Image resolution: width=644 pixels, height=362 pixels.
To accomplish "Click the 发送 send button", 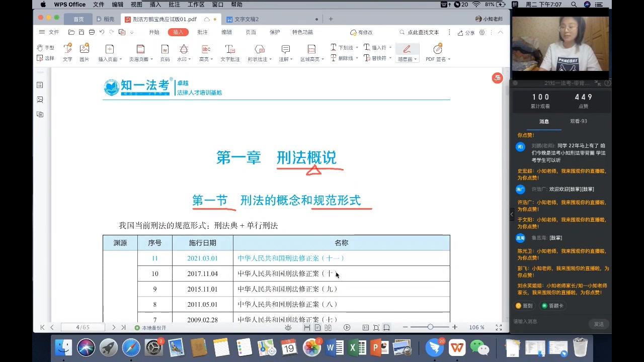I will 599,324.
